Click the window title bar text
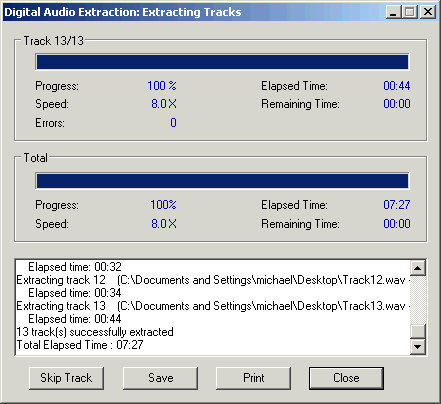 click(x=123, y=12)
